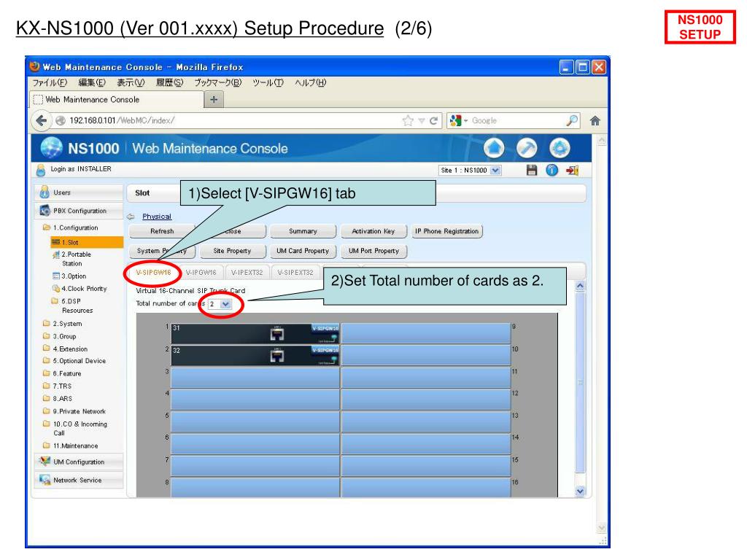Open the settings gear icon in header
The height and width of the screenshot is (560, 747).
(x=560, y=148)
